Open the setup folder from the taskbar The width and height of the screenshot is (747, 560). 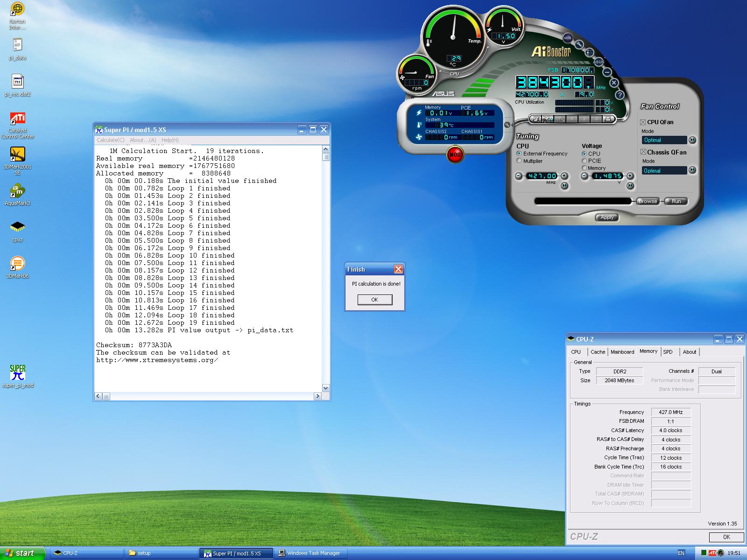pyautogui.click(x=161, y=553)
